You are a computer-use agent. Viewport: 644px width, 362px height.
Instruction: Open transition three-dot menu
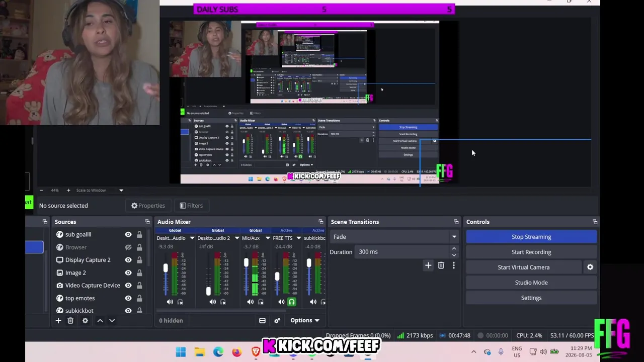pyautogui.click(x=453, y=265)
